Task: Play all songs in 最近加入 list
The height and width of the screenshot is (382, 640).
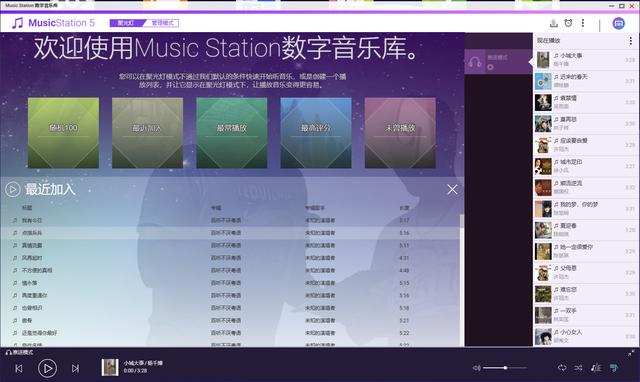Action: (x=12, y=189)
